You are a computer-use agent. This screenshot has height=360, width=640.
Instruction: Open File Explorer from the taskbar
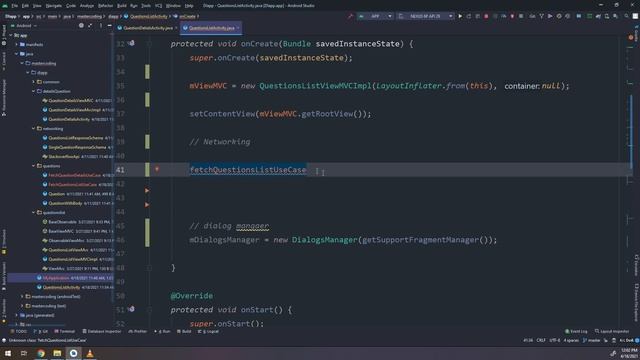click(x=57, y=353)
